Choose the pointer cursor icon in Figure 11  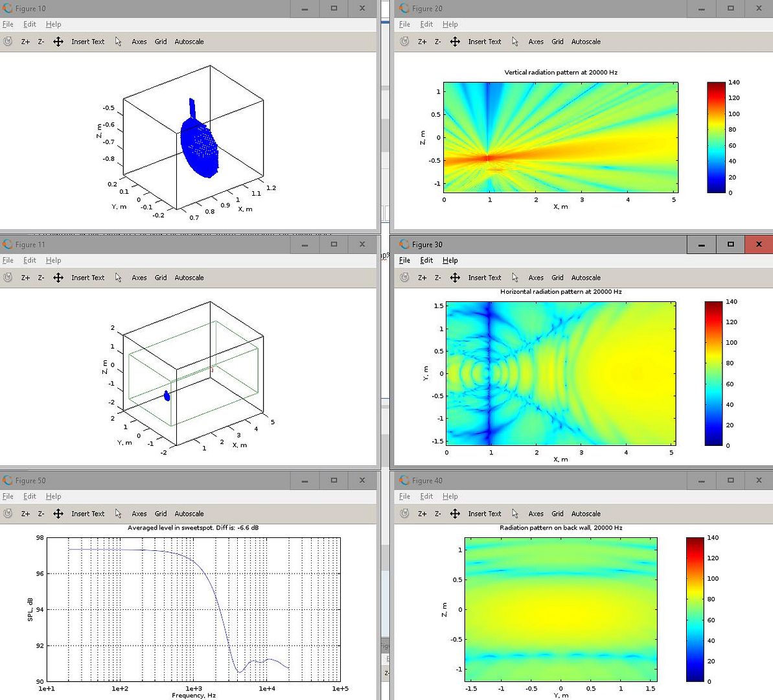(119, 277)
